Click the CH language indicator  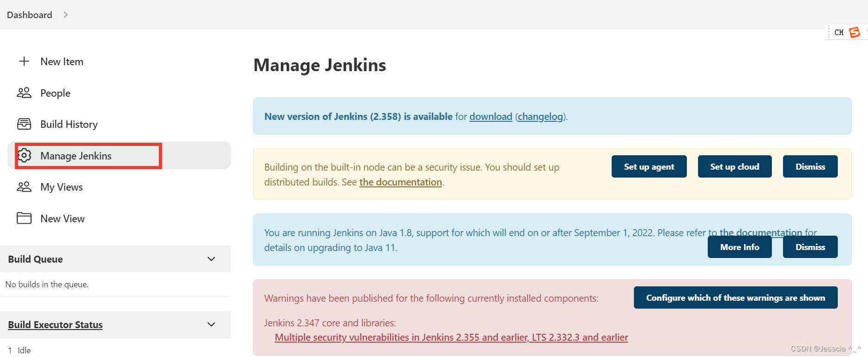click(839, 33)
